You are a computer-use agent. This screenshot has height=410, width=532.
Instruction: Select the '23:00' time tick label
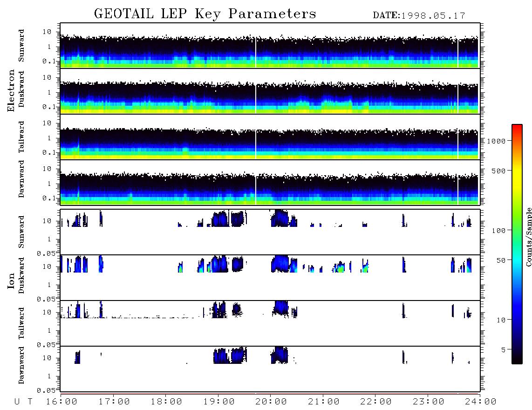pyautogui.click(x=429, y=402)
